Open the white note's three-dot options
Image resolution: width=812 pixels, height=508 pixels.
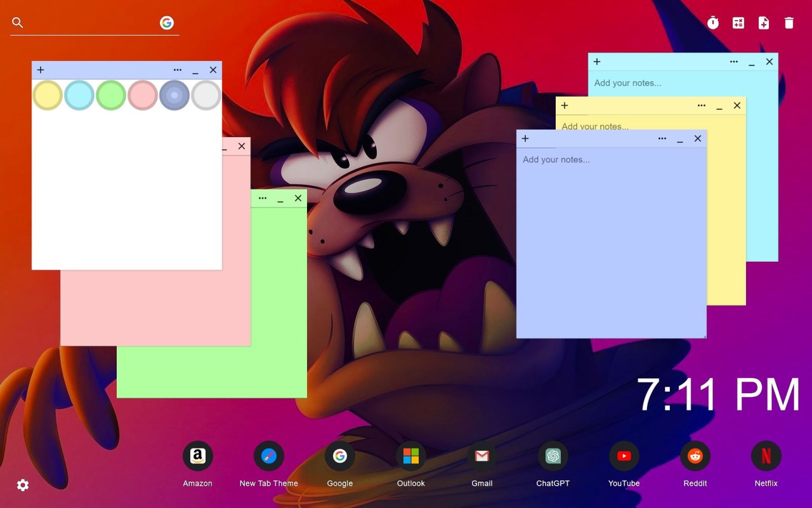point(178,70)
